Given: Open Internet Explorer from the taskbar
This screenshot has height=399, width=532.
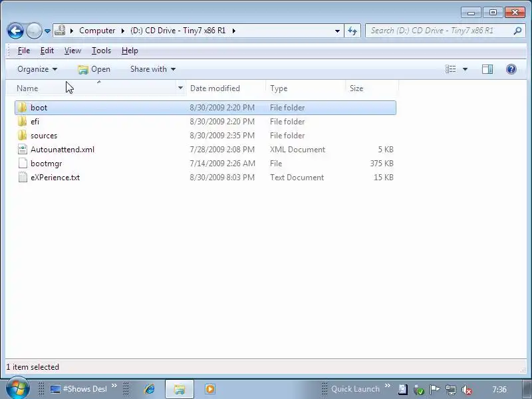Looking at the screenshot, I should pyautogui.click(x=149, y=389).
